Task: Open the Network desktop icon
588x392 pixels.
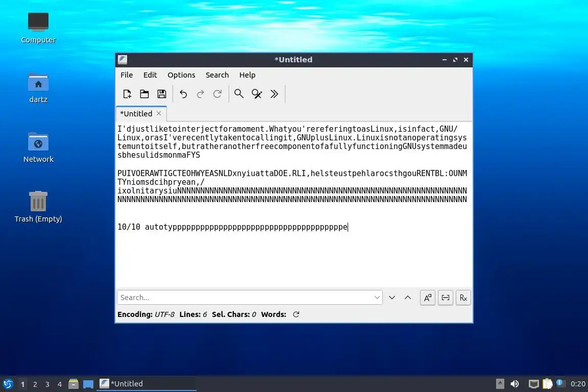Action: point(38,148)
